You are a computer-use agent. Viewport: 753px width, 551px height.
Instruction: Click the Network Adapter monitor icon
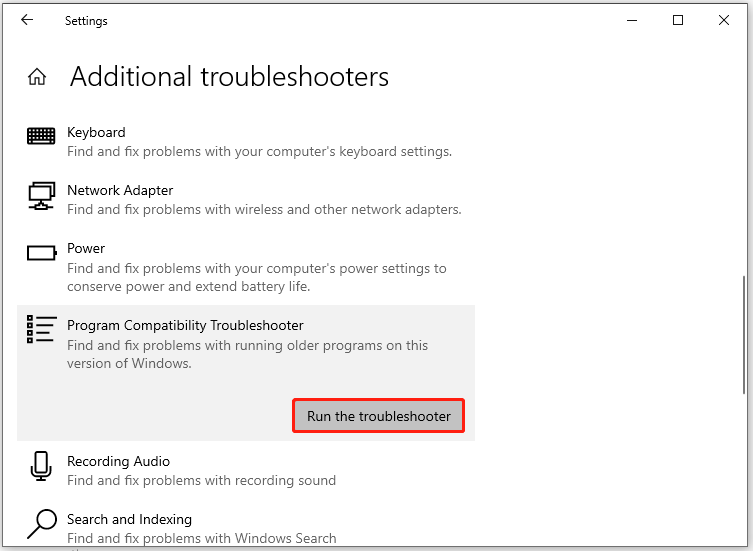[x=41, y=195]
